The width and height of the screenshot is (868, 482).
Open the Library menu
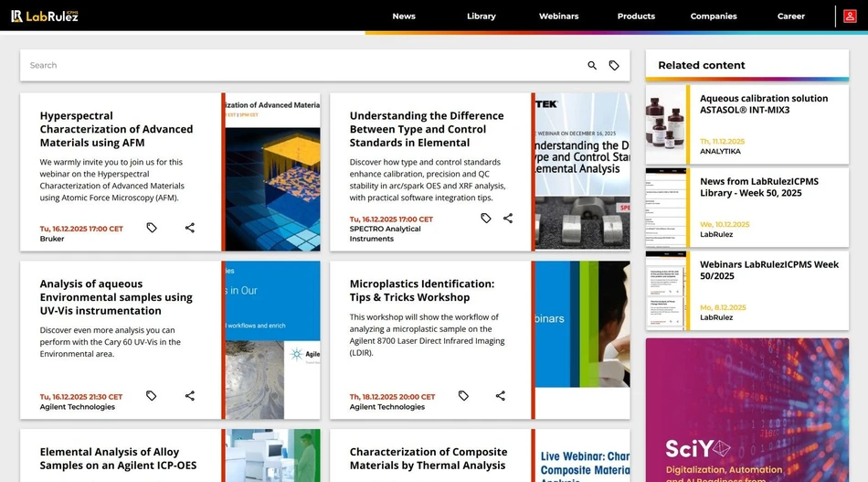pos(481,16)
